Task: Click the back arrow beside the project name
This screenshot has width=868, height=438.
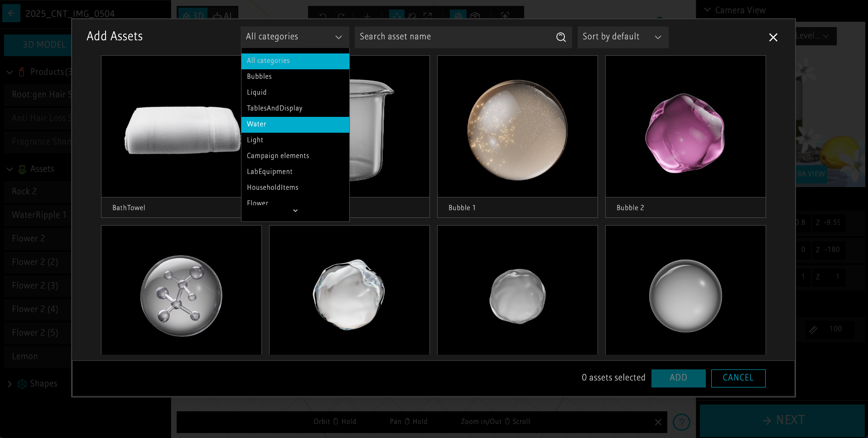Action: 11,13
